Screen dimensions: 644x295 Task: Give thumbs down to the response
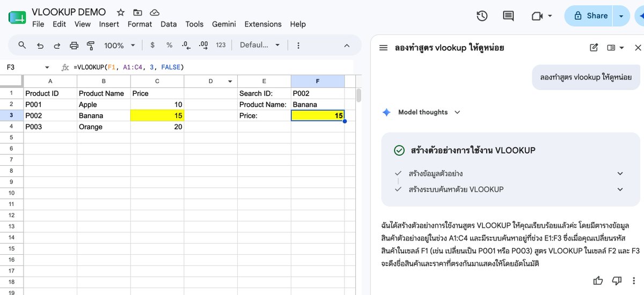coord(617,281)
